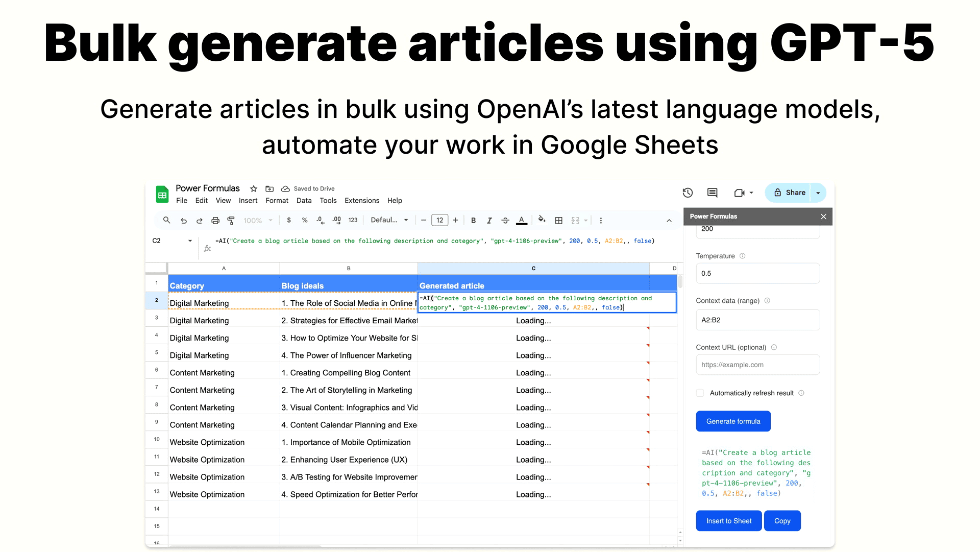
Task: Click the print icon
Action: 215,221
